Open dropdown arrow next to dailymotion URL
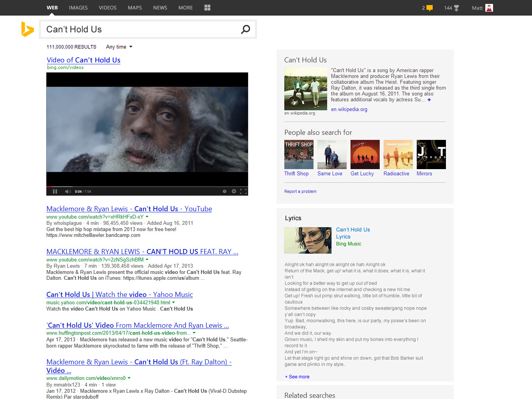This screenshot has width=532, height=399. (x=129, y=378)
